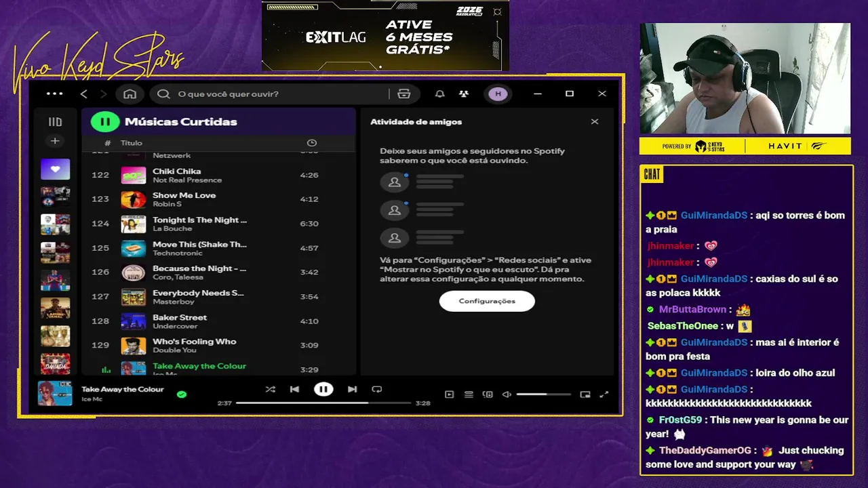Open the Now Playing view icon
868x488 pixels.
click(x=449, y=394)
